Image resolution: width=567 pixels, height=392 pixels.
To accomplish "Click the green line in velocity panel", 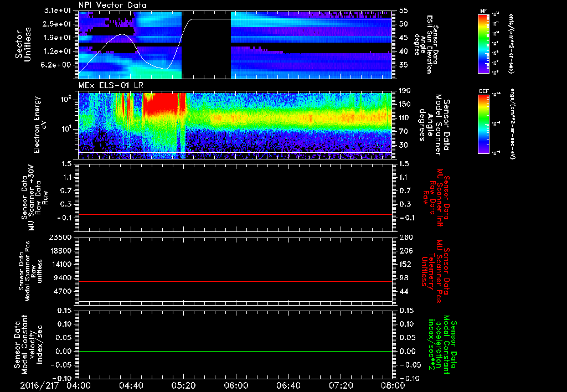I will click(x=235, y=351).
